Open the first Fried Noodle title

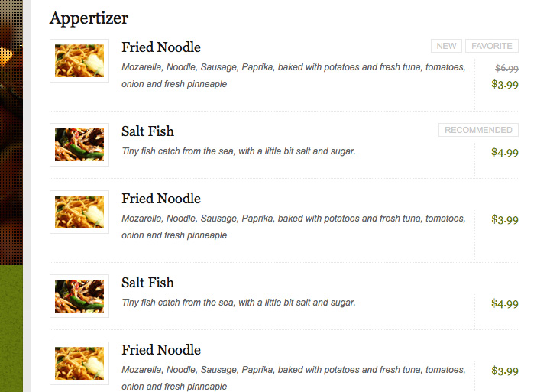pyautogui.click(x=161, y=47)
